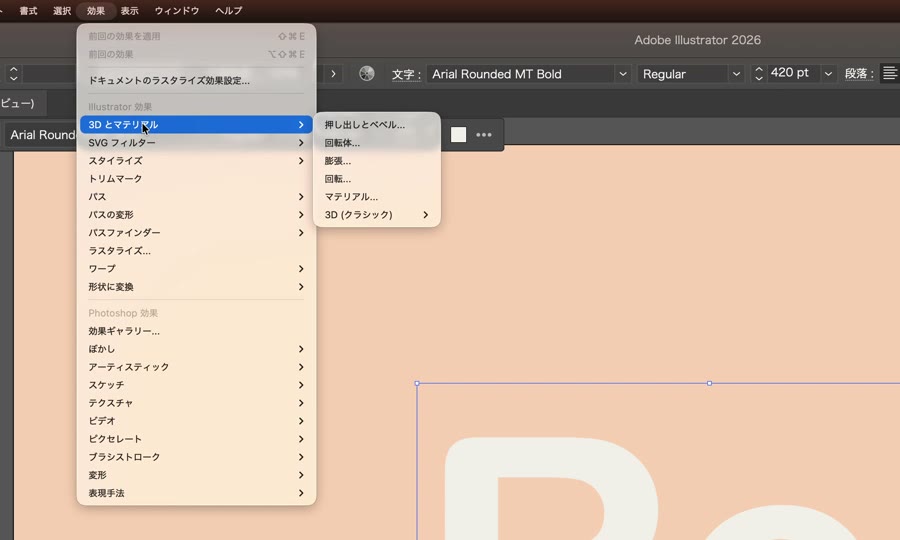Click the white fill color swatch
The height and width of the screenshot is (540, 900).
pos(458,135)
